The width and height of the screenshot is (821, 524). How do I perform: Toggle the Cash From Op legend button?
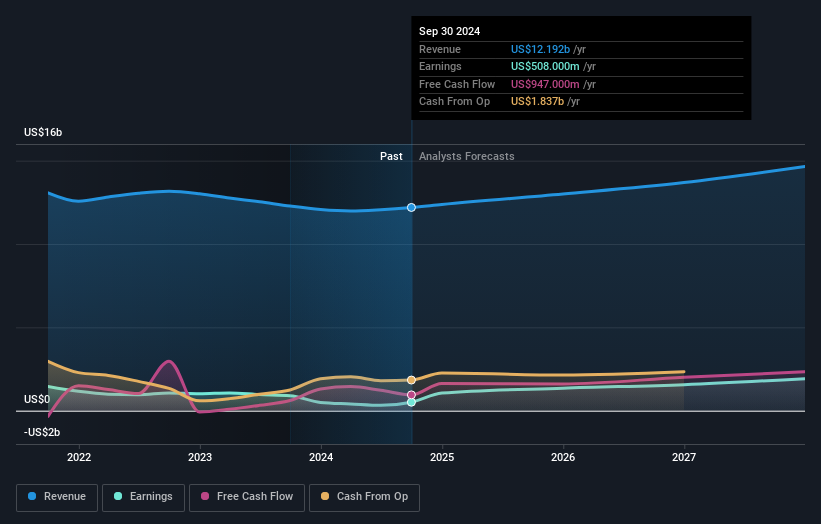(364, 497)
